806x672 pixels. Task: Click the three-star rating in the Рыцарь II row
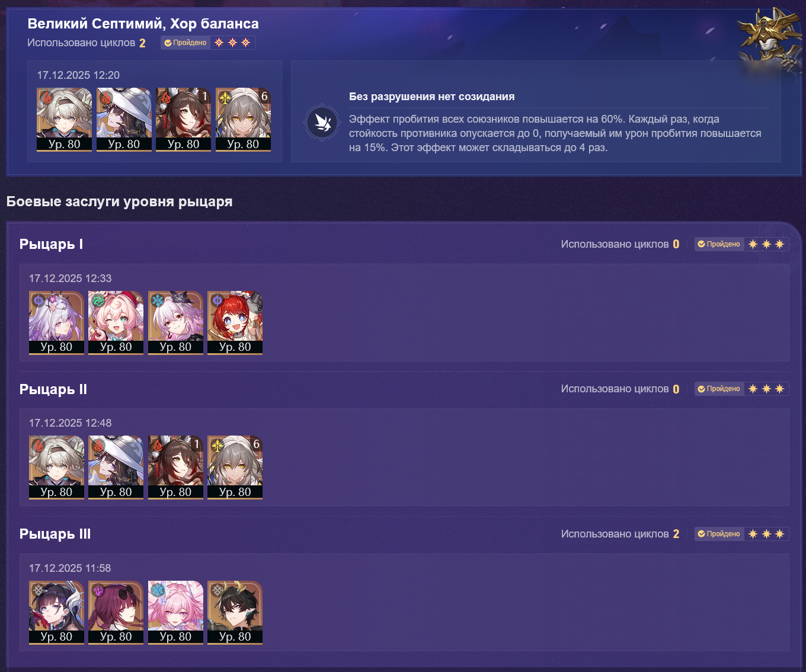[766, 389]
